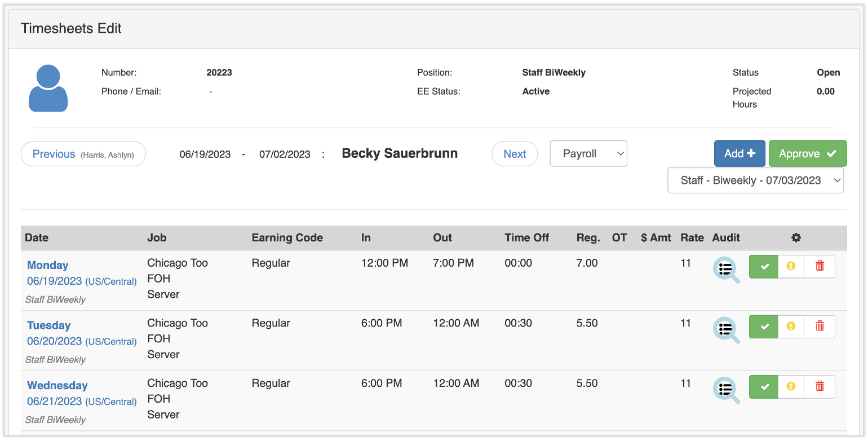
Task: Open the column settings gear in the table header
Action: (796, 237)
